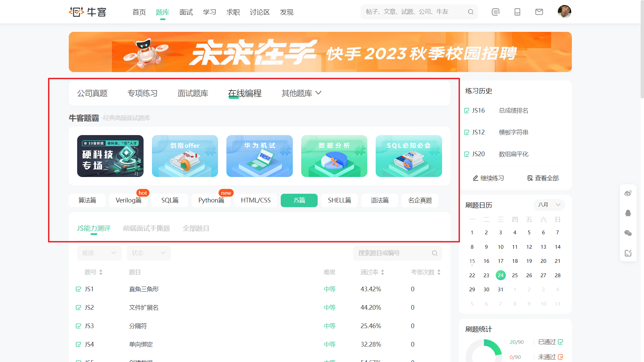Open the notification bell icon on the right sidebar
This screenshot has width=644, height=362.
coord(628,213)
